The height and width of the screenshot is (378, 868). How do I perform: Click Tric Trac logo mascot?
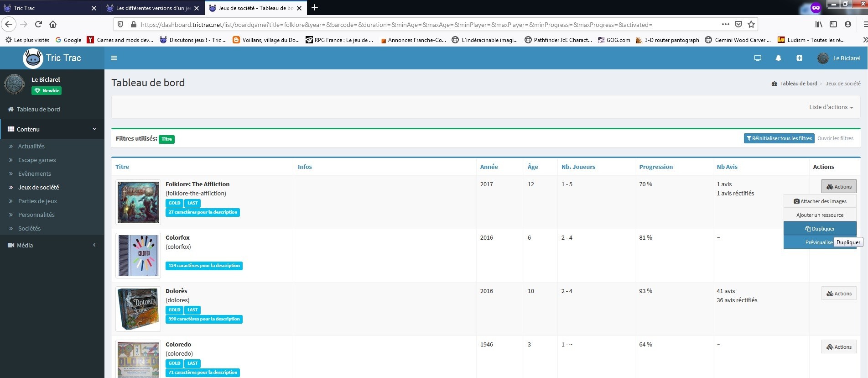pos(33,58)
